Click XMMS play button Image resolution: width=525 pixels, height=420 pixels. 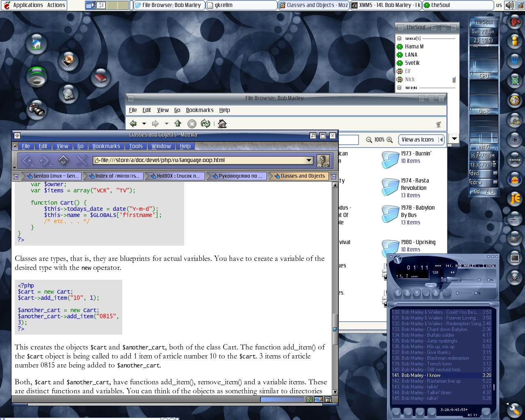(407, 293)
